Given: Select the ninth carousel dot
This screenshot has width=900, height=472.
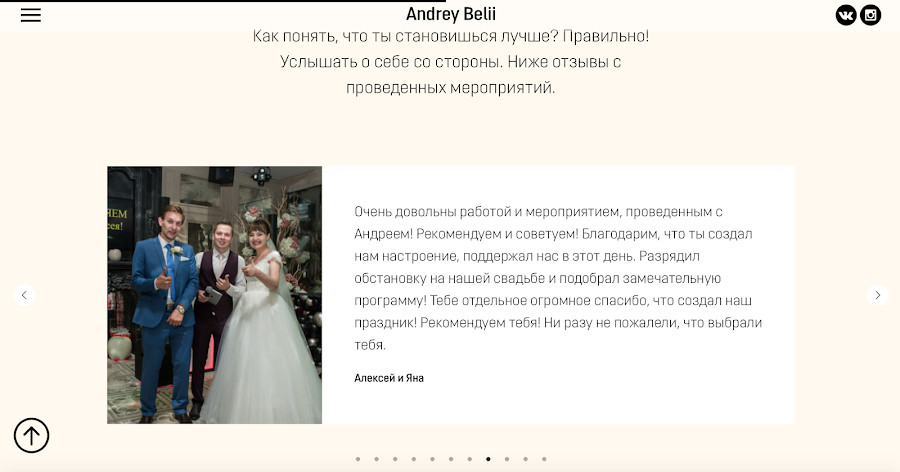Looking at the screenshot, I should (x=507, y=459).
